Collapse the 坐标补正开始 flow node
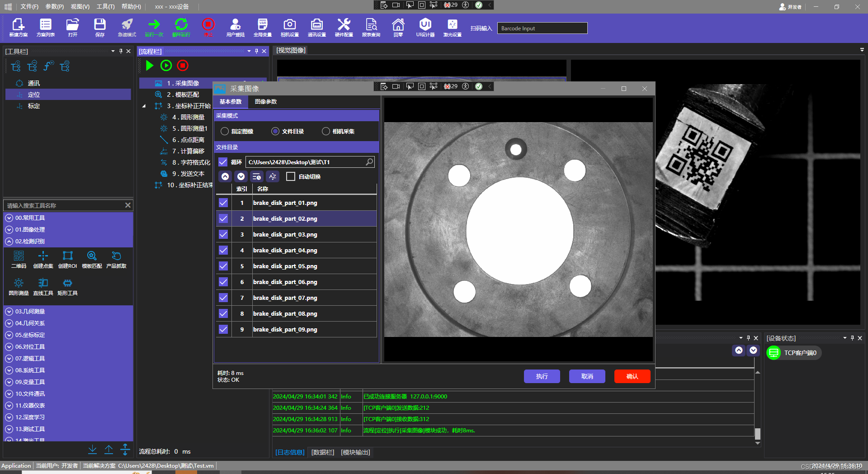Viewport: 868px width, 474px height. coord(144,105)
